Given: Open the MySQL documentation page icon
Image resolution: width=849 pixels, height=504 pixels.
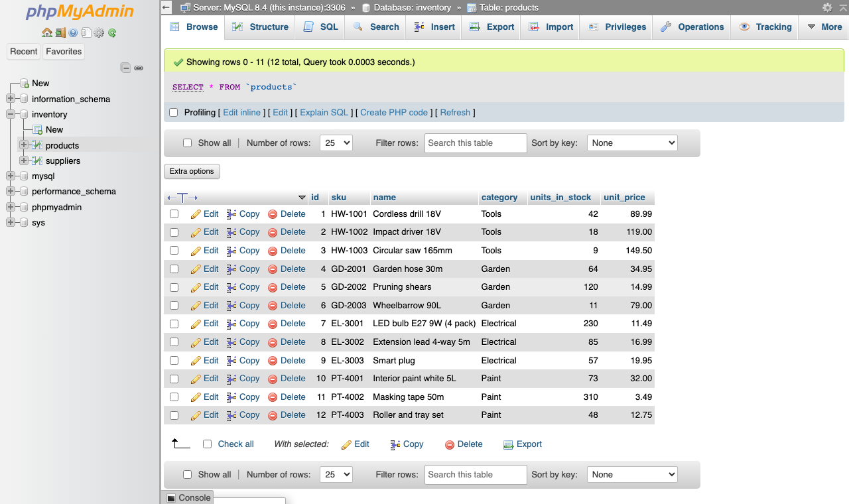Looking at the screenshot, I should (86, 32).
